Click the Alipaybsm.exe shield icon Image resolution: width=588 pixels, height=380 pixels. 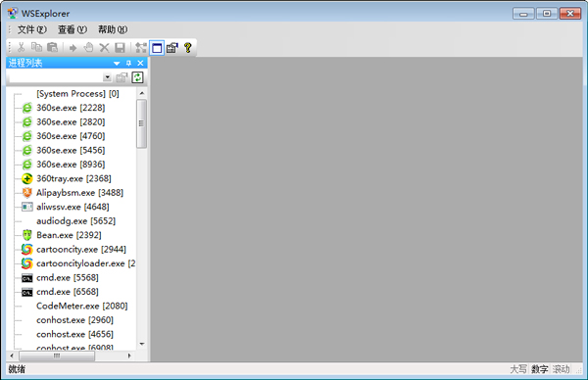pyautogui.click(x=27, y=193)
